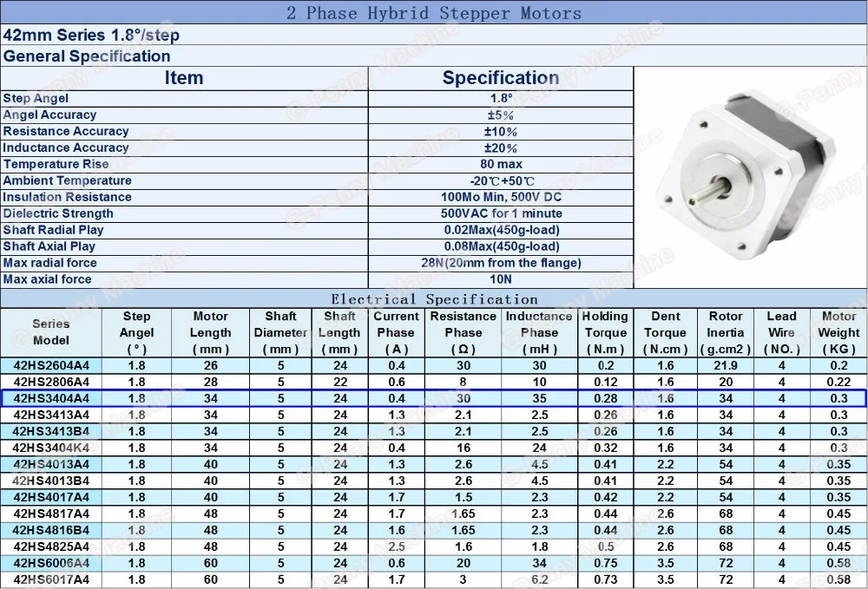868x589 pixels.
Task: Select model '42HS2806A4' in the table
Action: (x=51, y=383)
